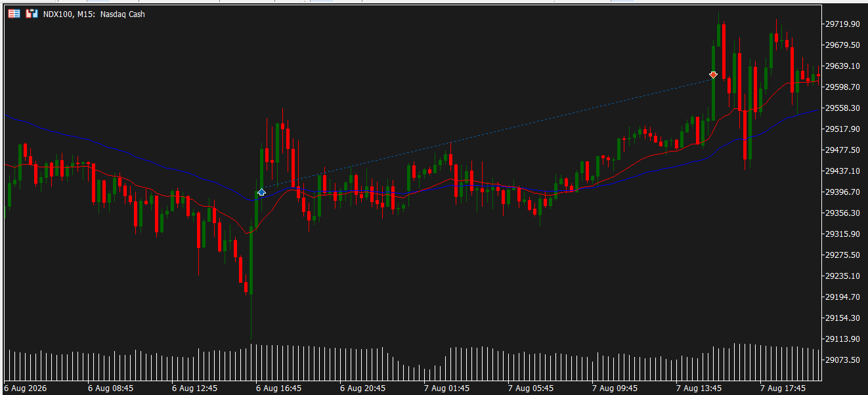Click price label 29275.50 on the axis

point(842,255)
